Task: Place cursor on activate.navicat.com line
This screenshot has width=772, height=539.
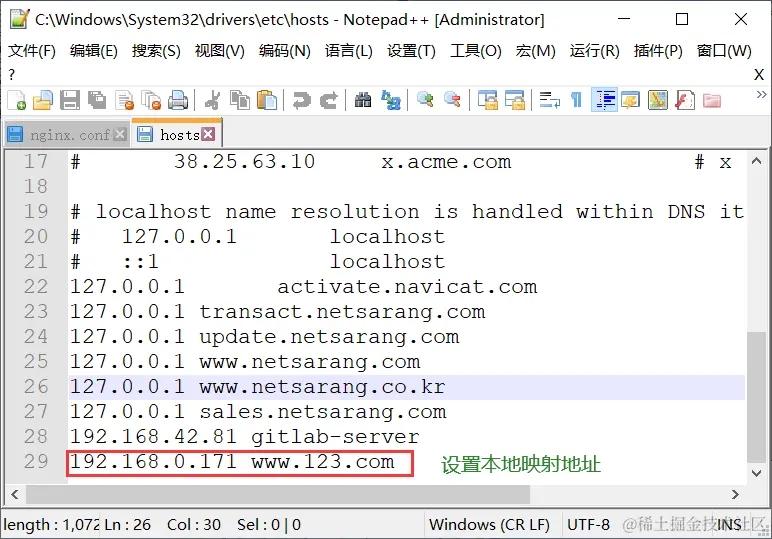Action: (407, 286)
